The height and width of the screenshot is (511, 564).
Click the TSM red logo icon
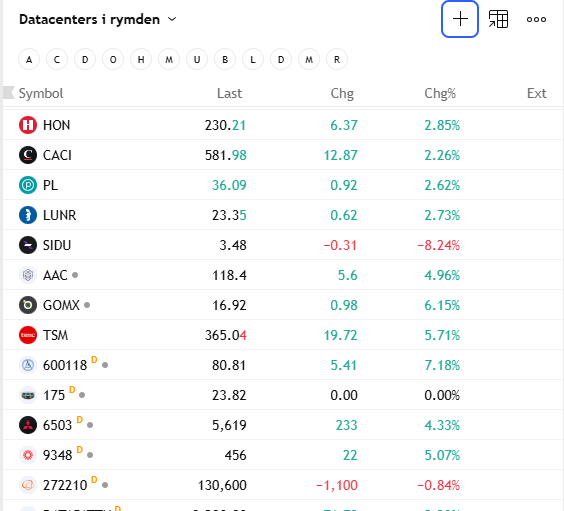click(28, 335)
